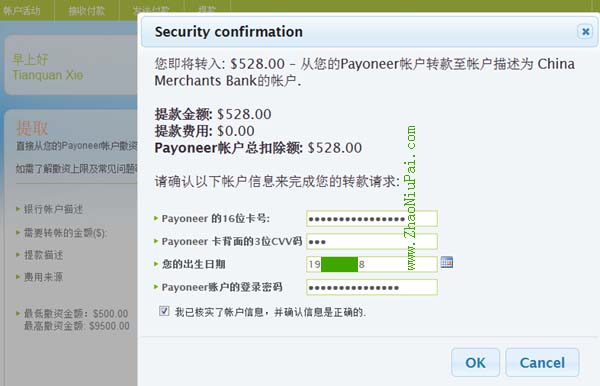The height and width of the screenshot is (386, 600).
Task: Click the Payoneer login password field
Action: coord(372,287)
